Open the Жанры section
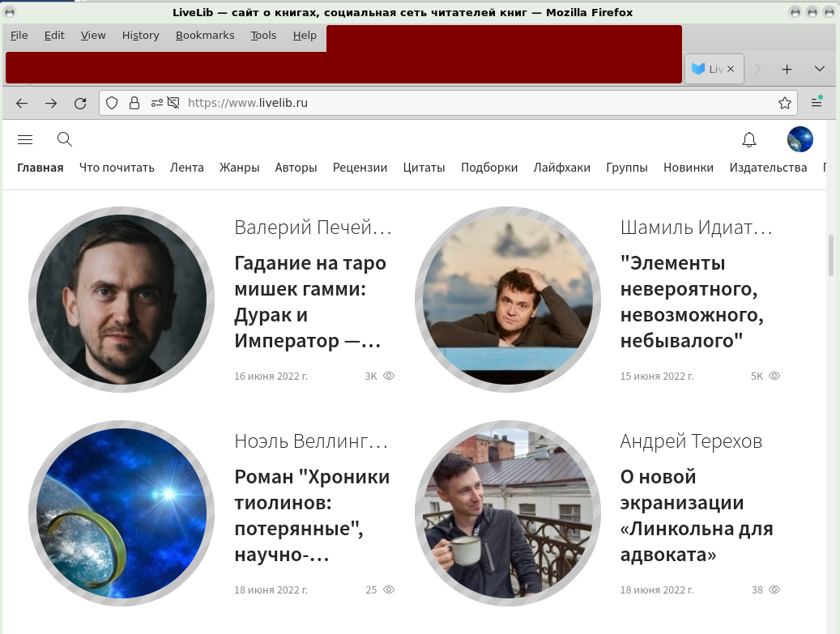Image resolution: width=840 pixels, height=634 pixels. point(240,168)
